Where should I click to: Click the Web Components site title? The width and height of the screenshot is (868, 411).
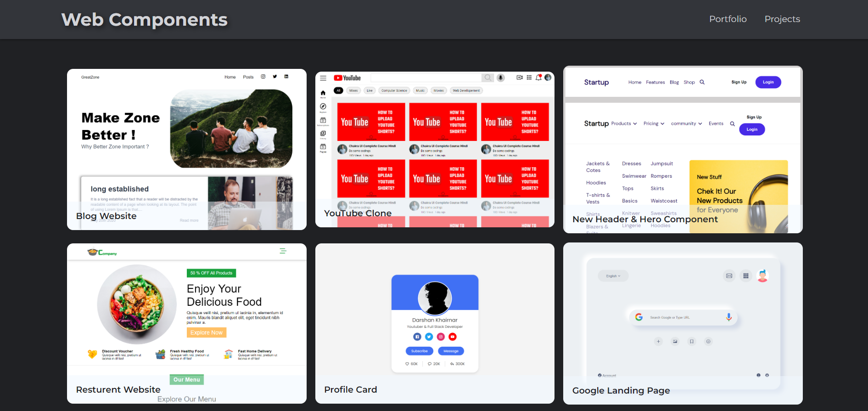[145, 19]
